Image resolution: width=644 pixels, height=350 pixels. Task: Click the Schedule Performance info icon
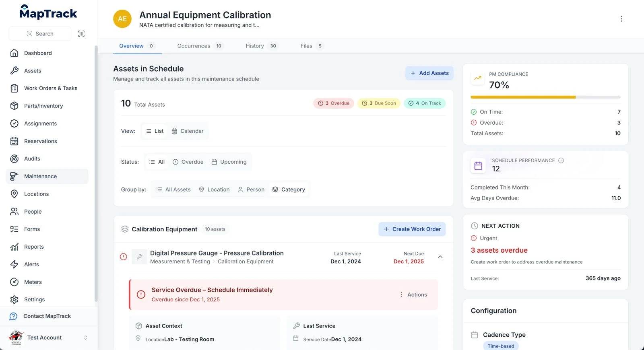pyautogui.click(x=561, y=161)
